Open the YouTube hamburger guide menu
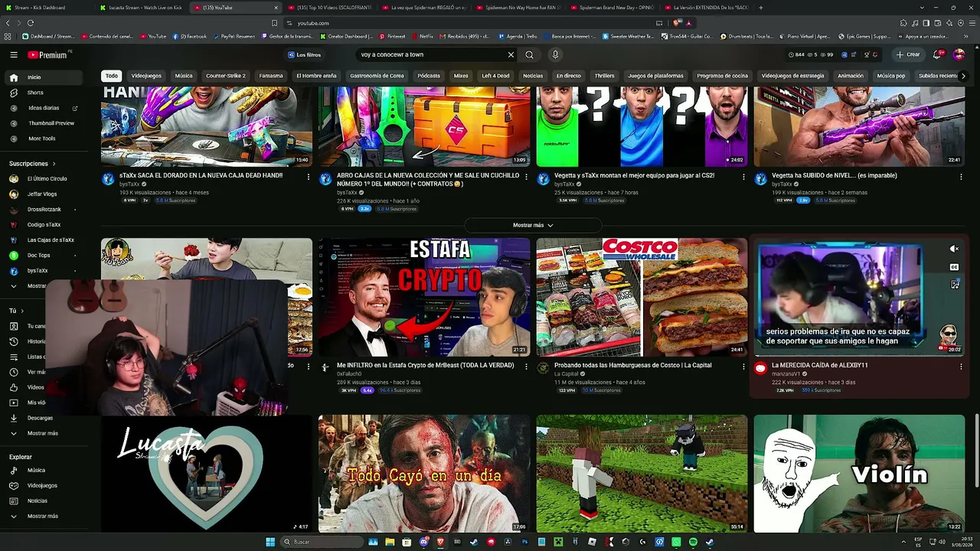This screenshot has width=980, height=551. click(14, 55)
